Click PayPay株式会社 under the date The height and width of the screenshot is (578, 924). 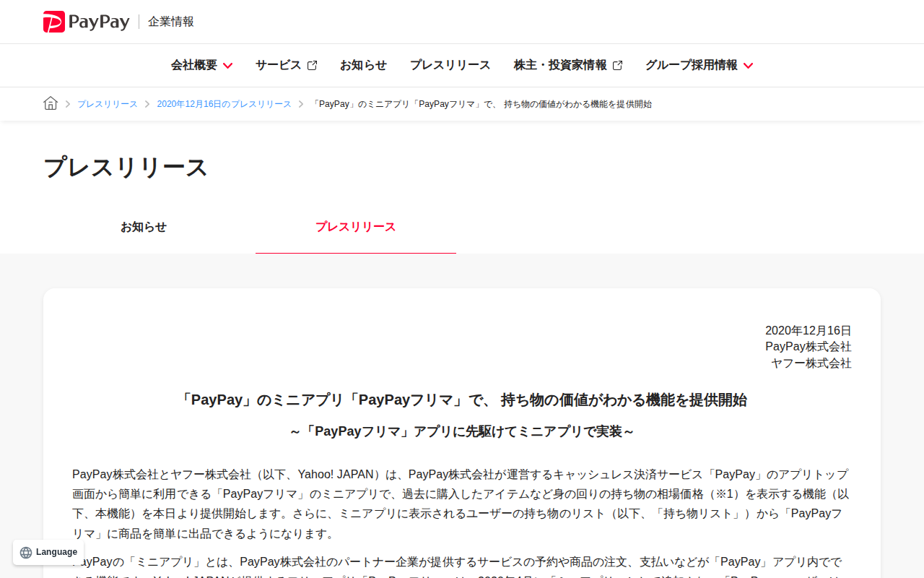tap(808, 347)
